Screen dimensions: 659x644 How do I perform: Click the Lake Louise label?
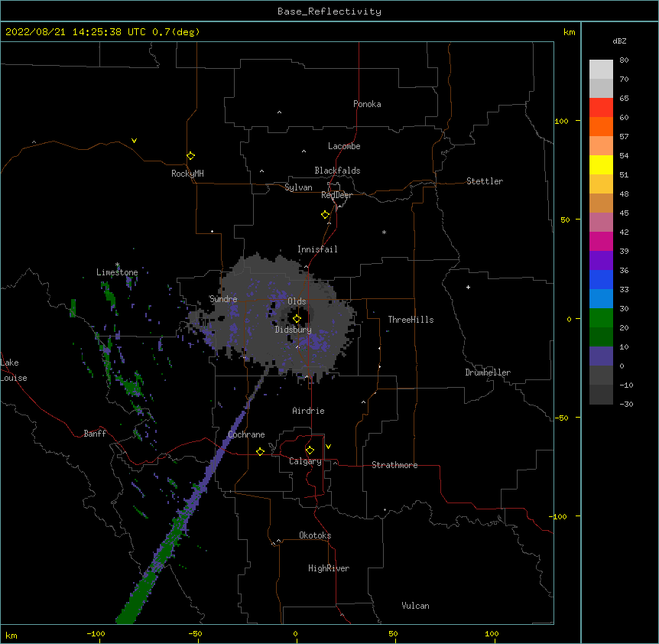14,370
